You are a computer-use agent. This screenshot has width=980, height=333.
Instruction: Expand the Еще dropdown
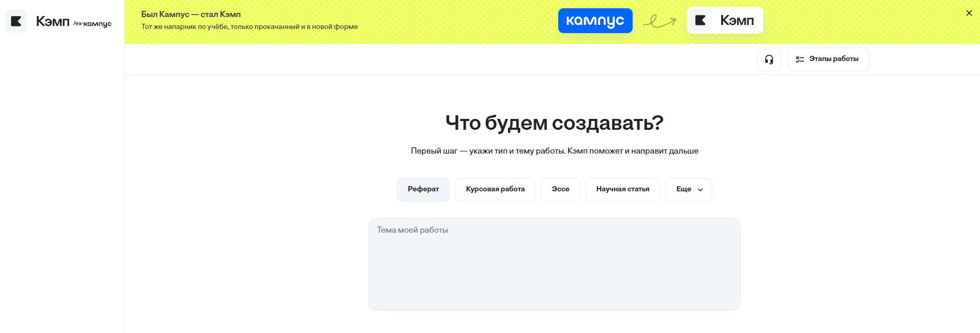pyautogui.click(x=683, y=189)
